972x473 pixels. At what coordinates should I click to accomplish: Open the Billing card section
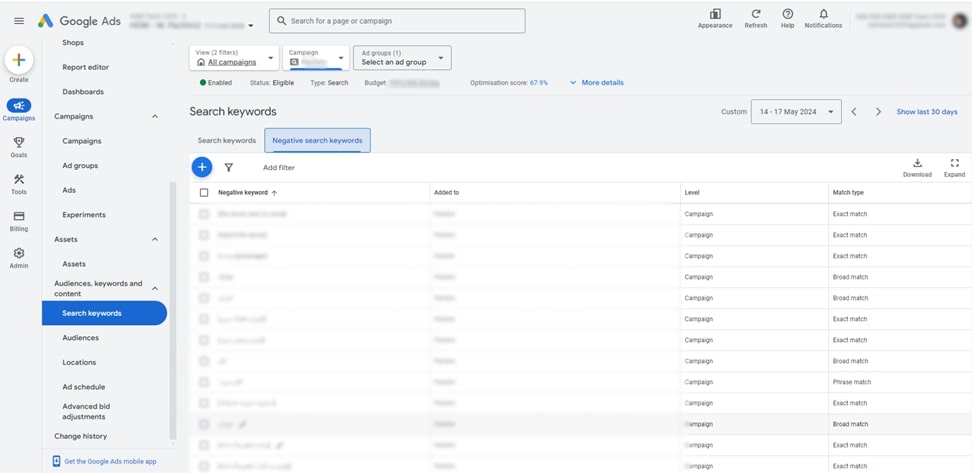click(x=19, y=216)
